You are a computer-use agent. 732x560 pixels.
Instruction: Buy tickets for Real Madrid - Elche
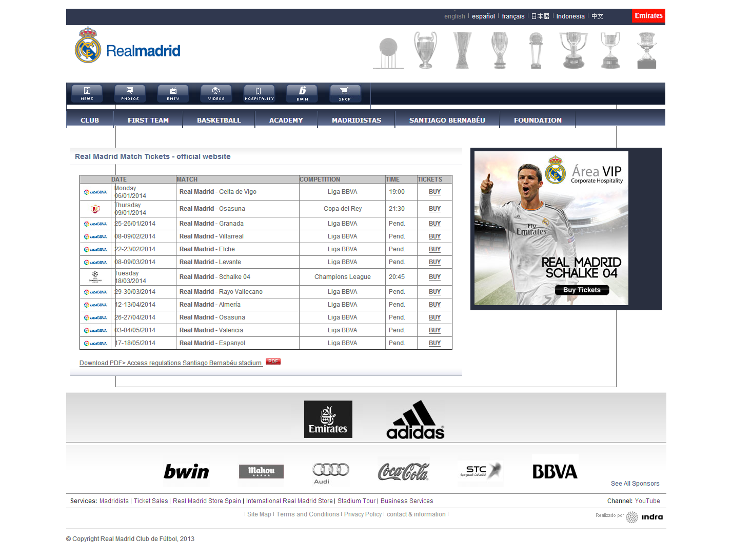click(x=434, y=249)
